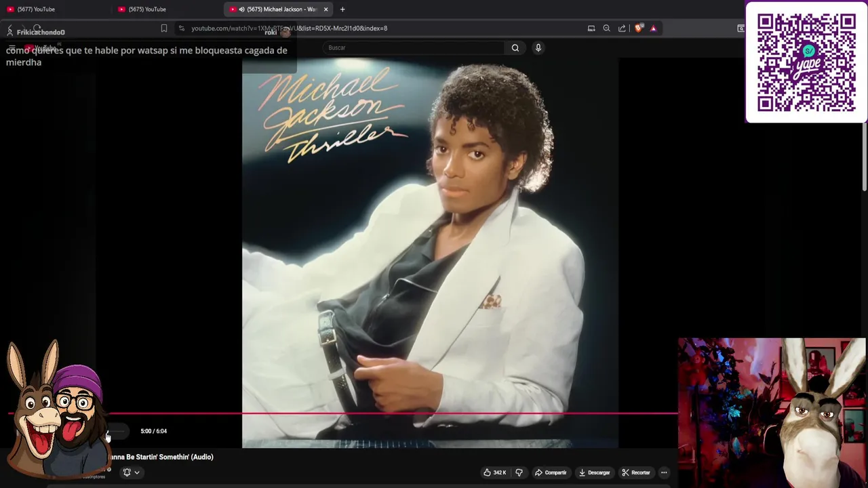Close the Michael Jackson tab
The height and width of the screenshot is (488, 868).
click(x=325, y=9)
